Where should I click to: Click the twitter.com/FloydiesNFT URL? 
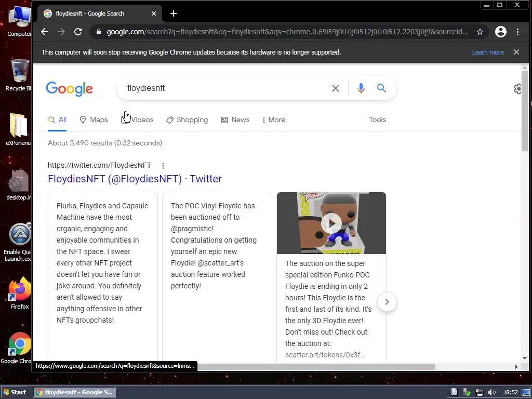(99, 165)
